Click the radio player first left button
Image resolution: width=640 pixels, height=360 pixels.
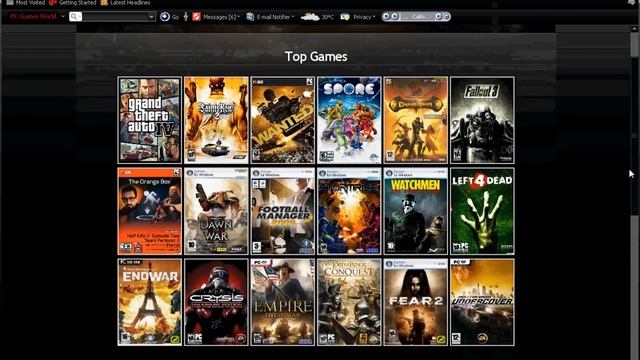(x=386, y=16)
